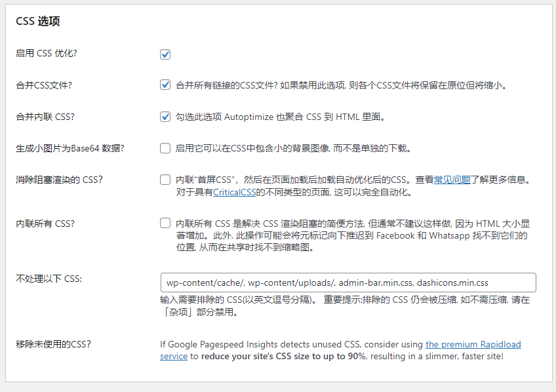The height and width of the screenshot is (392, 556).
Task: Click description text 勾选此选项 Autoptimize
Action: coord(280,117)
